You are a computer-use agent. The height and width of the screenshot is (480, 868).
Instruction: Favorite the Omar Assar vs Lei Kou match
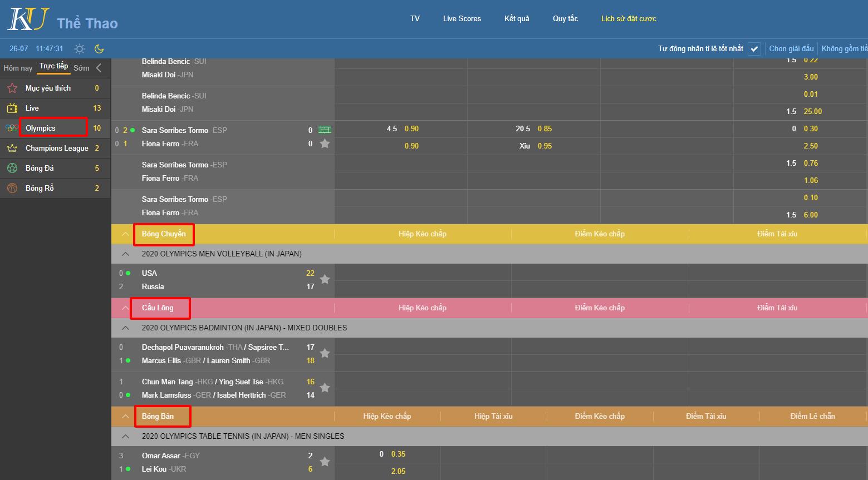[x=325, y=462]
